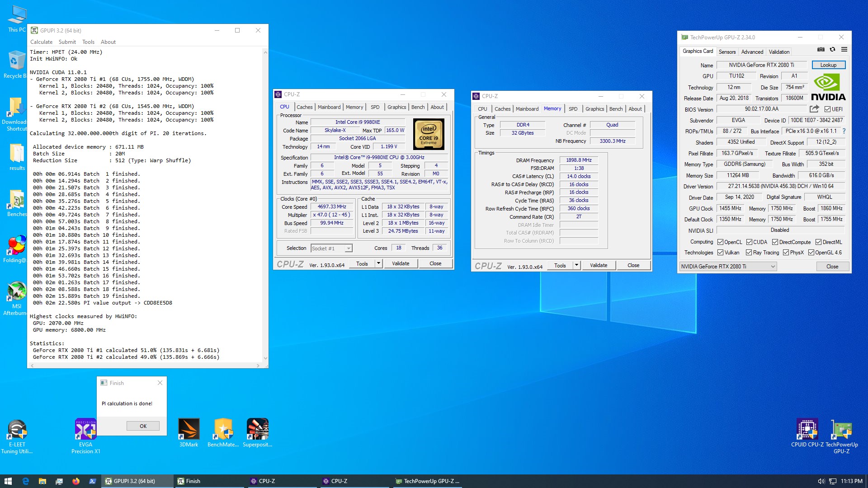Switch to the Validation tab in GPU-Z
This screenshot has width=868, height=488.
tap(779, 52)
